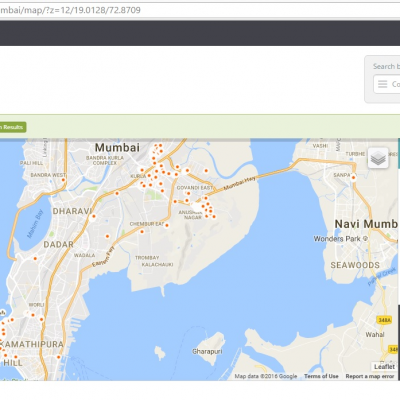Click the DHARAVI area label
Viewport: 400px width, 400px height.
coord(72,211)
